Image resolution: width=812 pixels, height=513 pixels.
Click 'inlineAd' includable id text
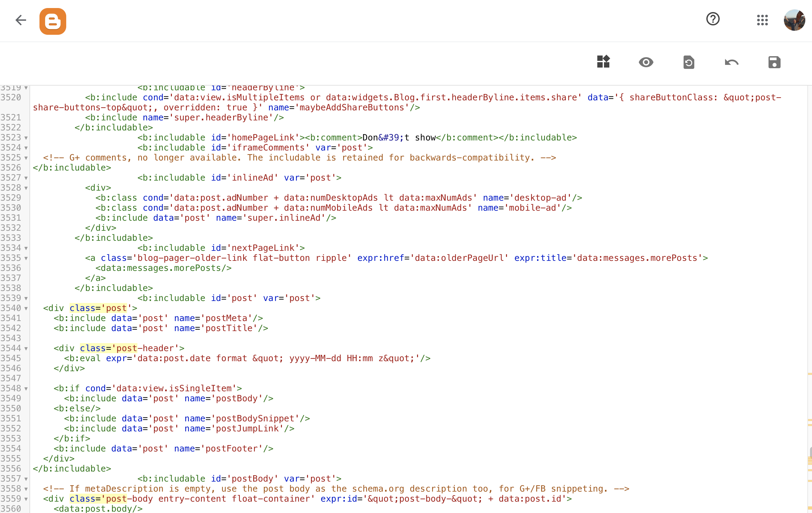pos(252,178)
